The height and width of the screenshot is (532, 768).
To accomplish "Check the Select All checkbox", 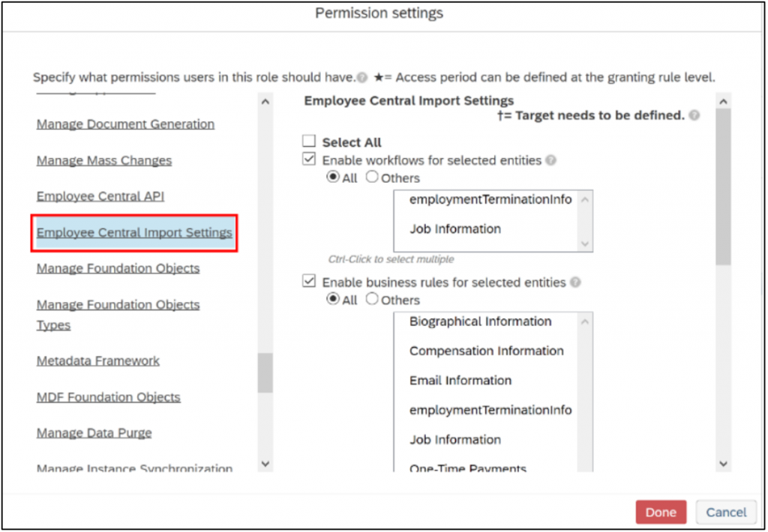I will pyautogui.click(x=308, y=142).
